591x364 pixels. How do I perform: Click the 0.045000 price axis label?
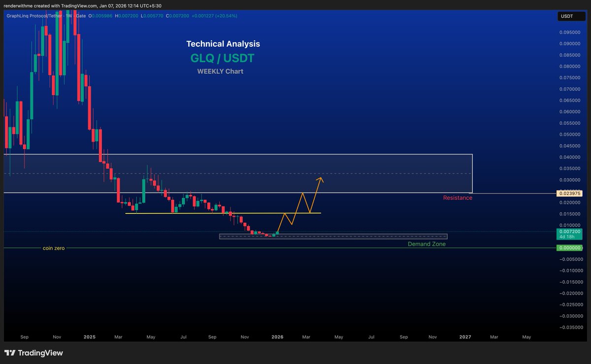[569, 146]
